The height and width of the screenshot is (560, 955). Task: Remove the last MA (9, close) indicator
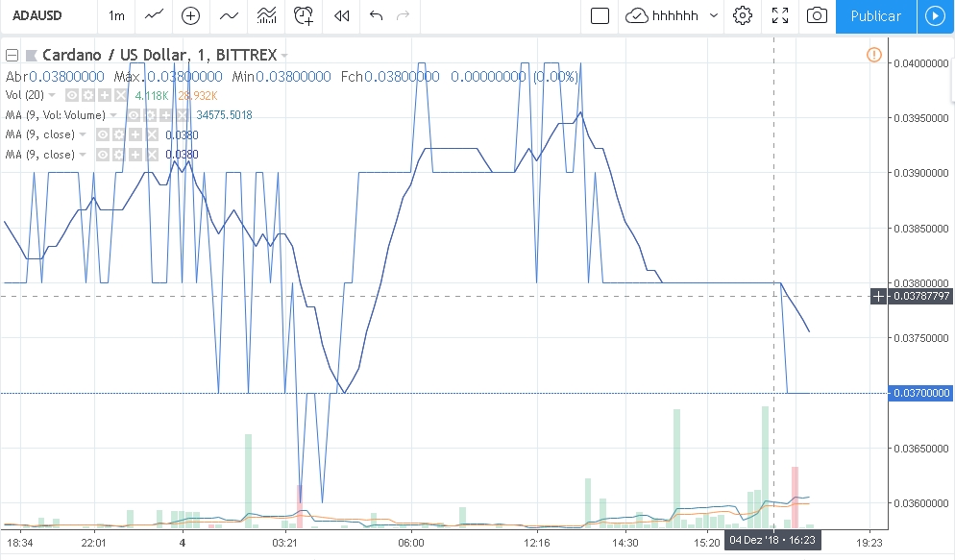click(x=153, y=155)
